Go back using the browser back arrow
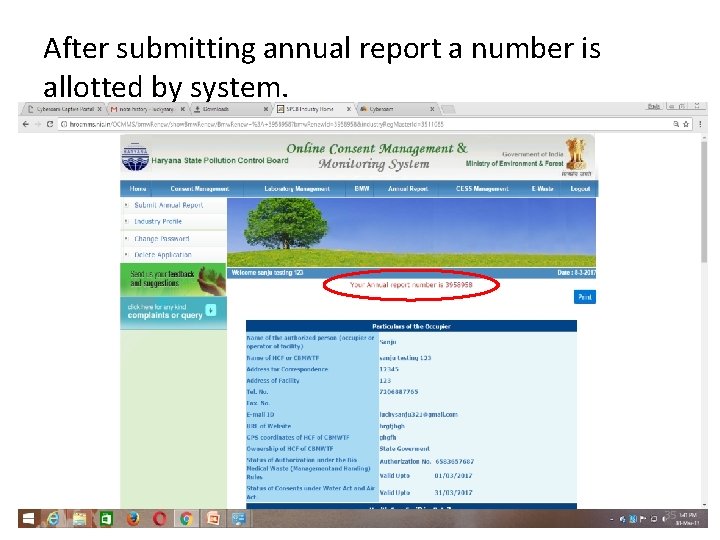 click(x=26, y=124)
